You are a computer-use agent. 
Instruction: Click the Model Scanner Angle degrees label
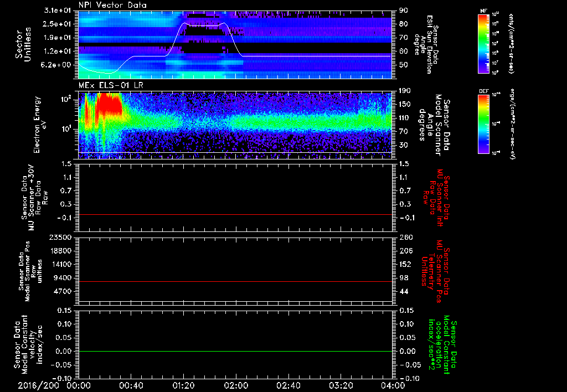434,125
